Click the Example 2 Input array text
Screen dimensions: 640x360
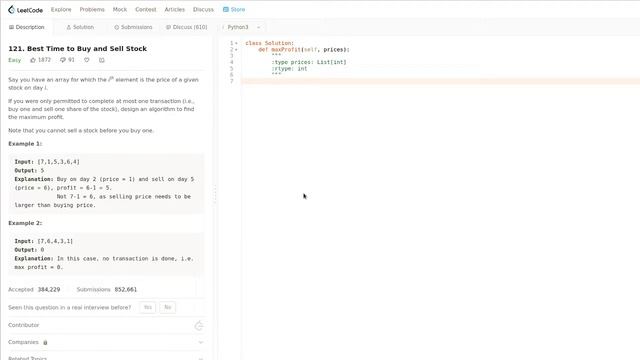click(55, 241)
